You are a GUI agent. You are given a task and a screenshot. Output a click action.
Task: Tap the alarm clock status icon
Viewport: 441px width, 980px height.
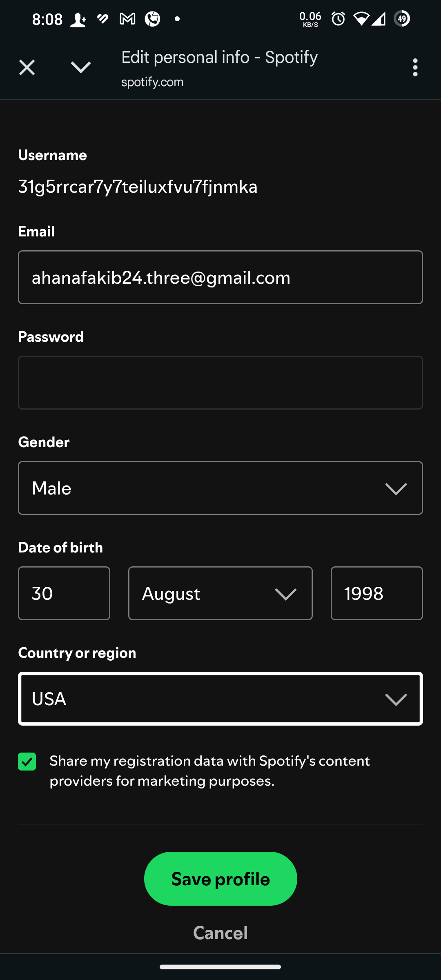point(338,19)
